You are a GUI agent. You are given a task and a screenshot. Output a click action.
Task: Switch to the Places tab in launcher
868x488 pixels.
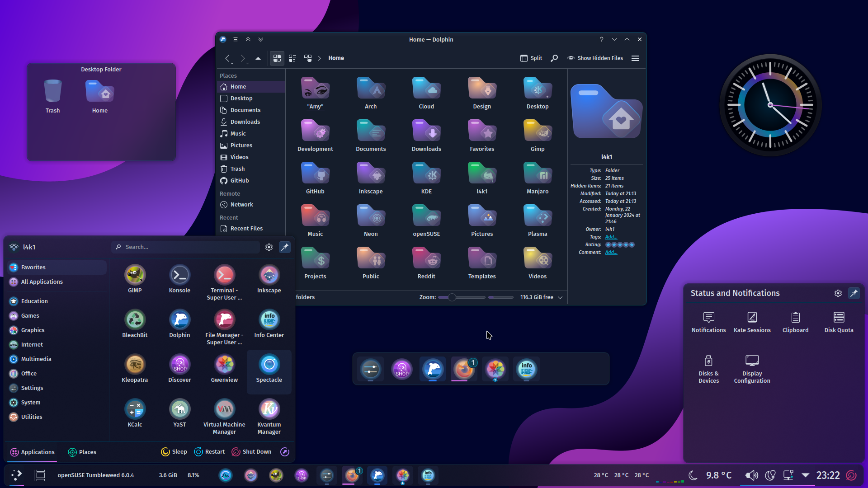[82, 452]
